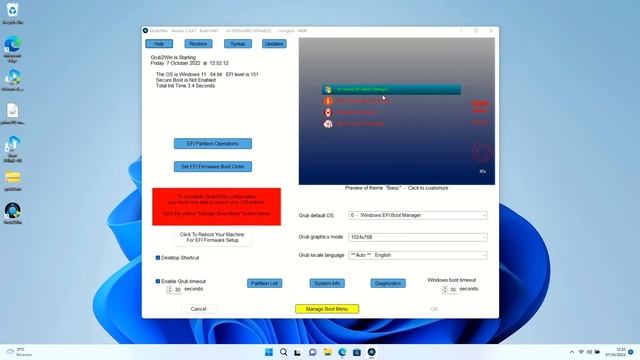
Task: Click the Grub2Win taskbar icon
Action: pyautogui.click(x=371, y=352)
